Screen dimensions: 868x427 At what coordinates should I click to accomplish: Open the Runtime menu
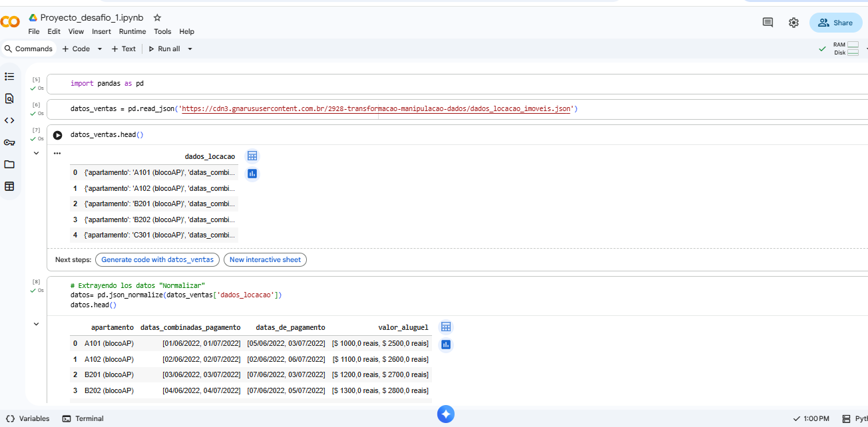point(132,31)
